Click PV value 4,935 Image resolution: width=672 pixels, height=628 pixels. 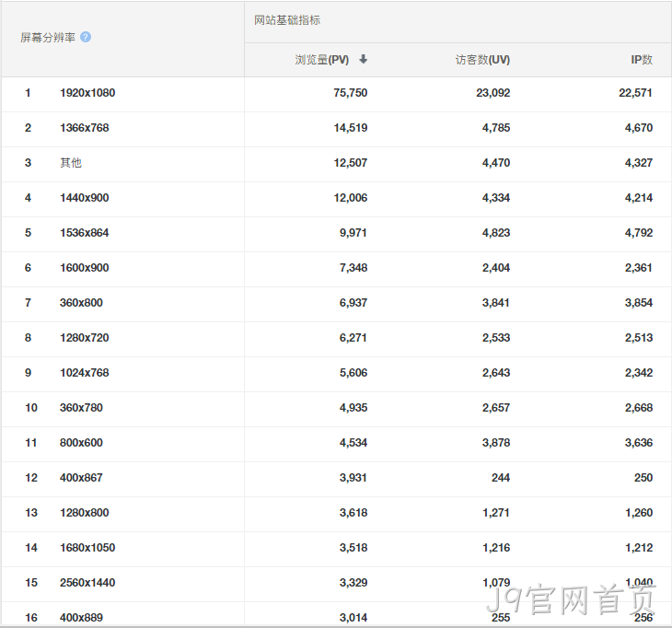353,408
